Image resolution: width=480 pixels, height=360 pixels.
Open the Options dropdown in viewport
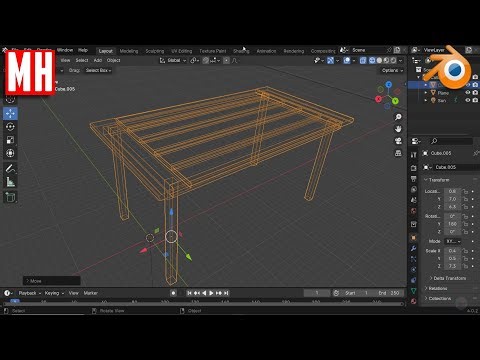click(392, 70)
